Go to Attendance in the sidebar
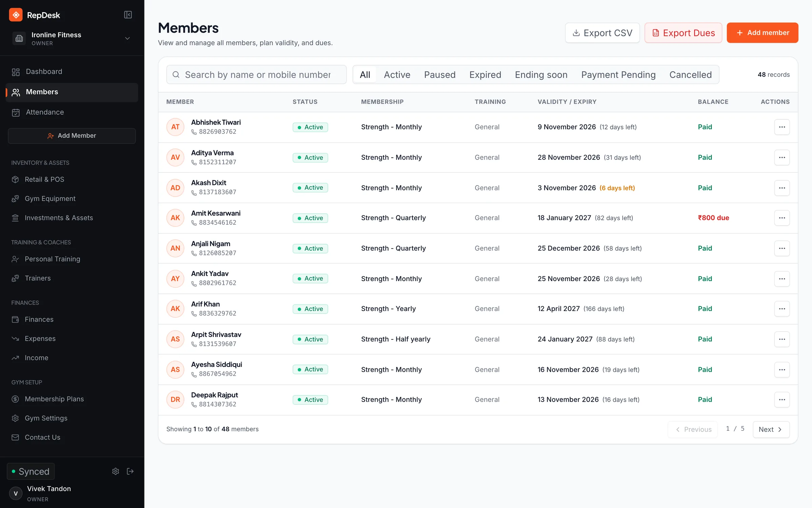The height and width of the screenshot is (508, 812). 72,112
